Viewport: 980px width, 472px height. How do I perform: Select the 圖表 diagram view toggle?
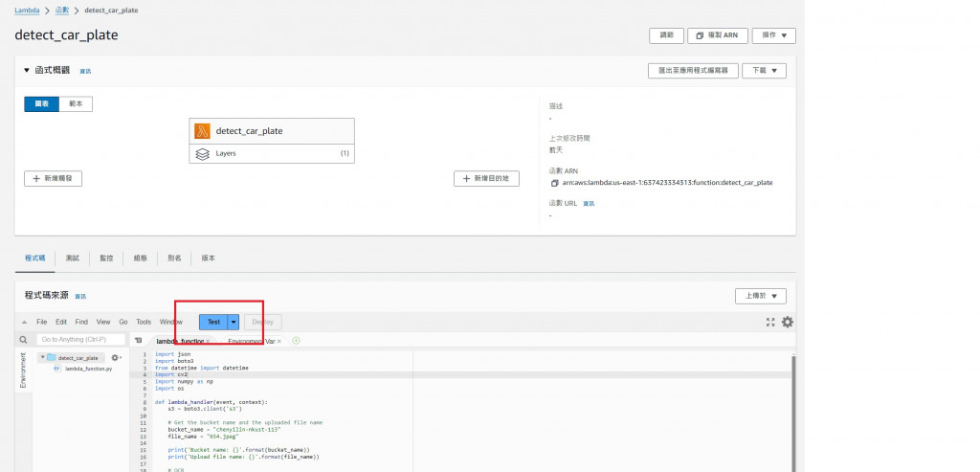42,104
